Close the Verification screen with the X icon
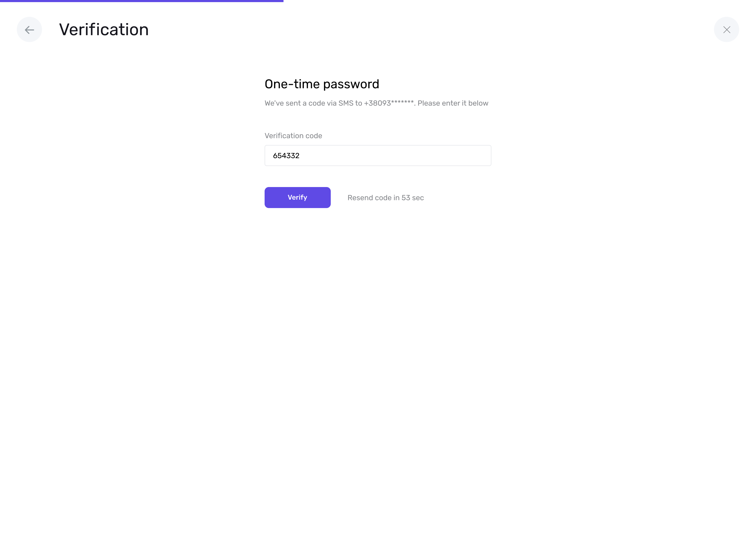 727,30
